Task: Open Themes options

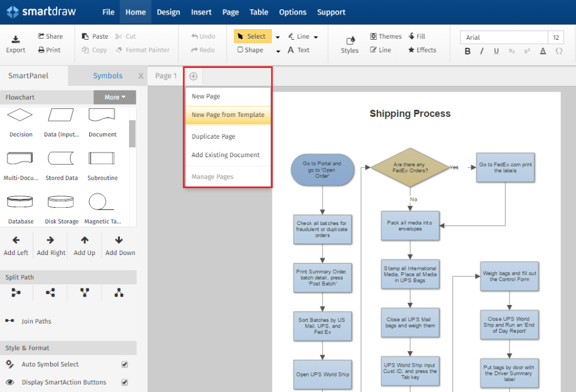Action: pyautogui.click(x=386, y=36)
